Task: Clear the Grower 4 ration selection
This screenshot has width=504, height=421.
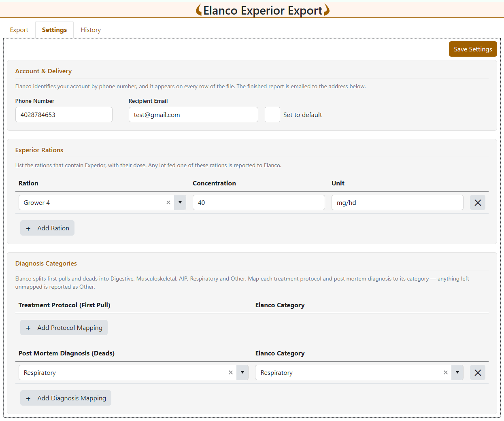Action: click(x=168, y=202)
